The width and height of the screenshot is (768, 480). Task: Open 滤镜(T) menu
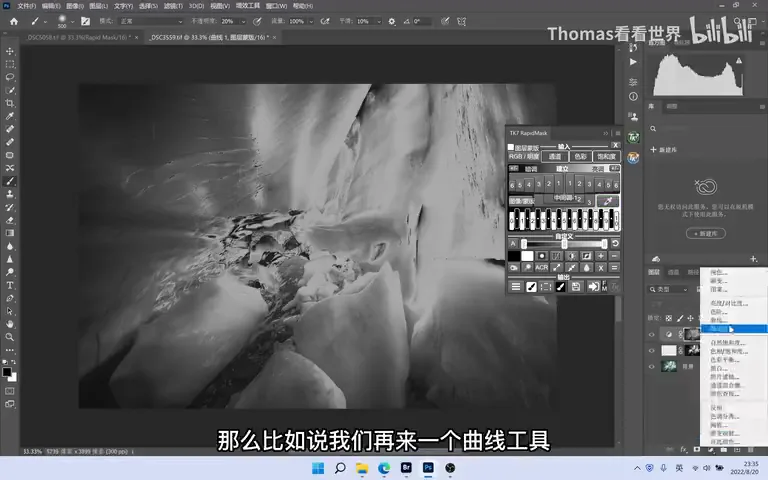click(x=173, y=6)
